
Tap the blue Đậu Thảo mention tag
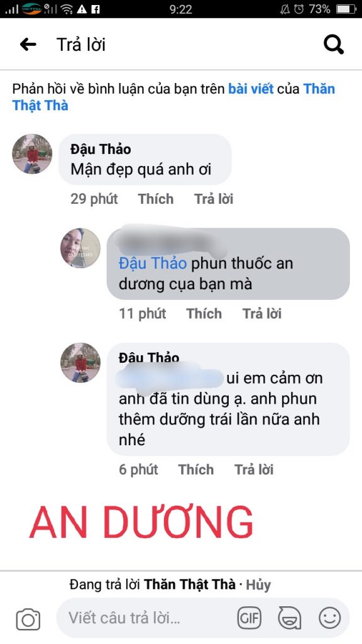coord(153,264)
